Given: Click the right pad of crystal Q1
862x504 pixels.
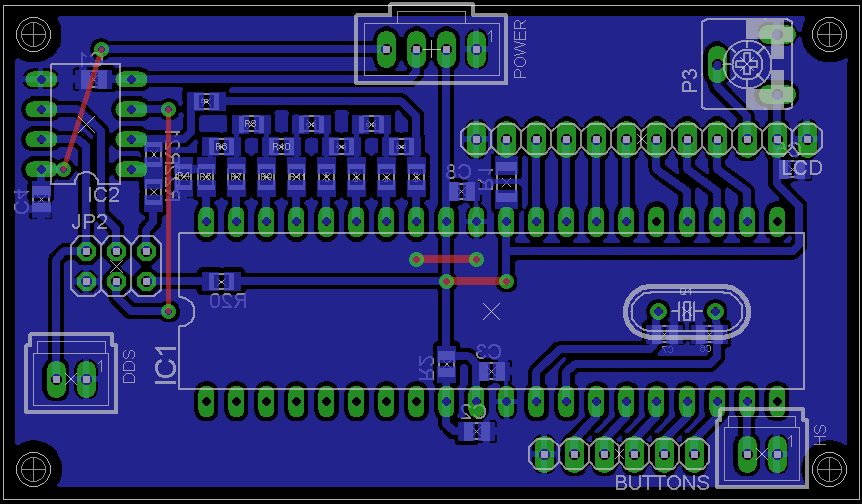Looking at the screenshot, I should point(715,312).
